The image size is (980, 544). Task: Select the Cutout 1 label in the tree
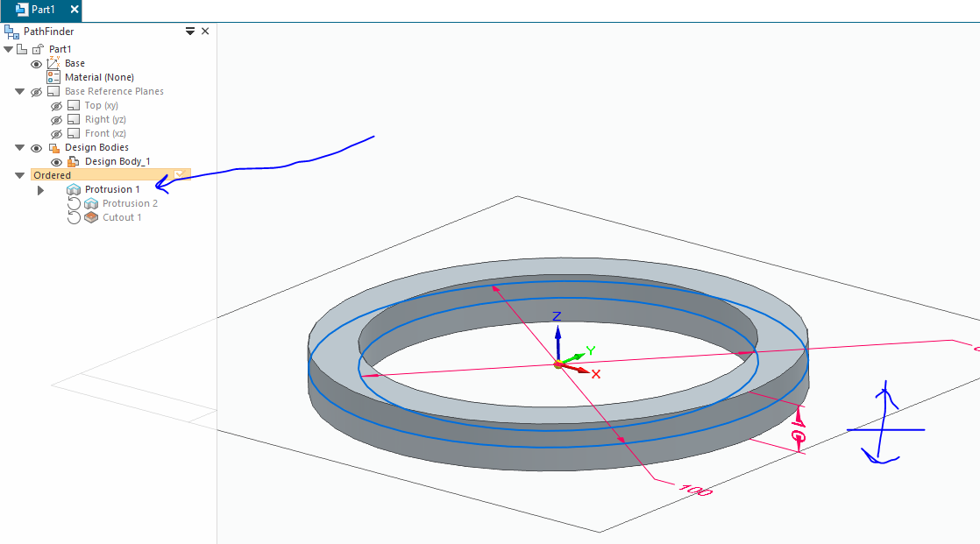(x=122, y=217)
